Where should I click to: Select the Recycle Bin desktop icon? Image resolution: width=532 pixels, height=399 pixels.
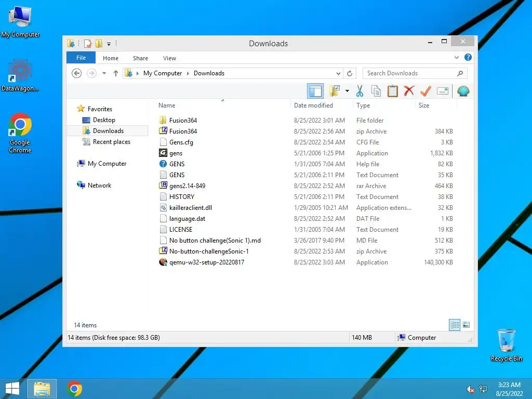[506, 345]
